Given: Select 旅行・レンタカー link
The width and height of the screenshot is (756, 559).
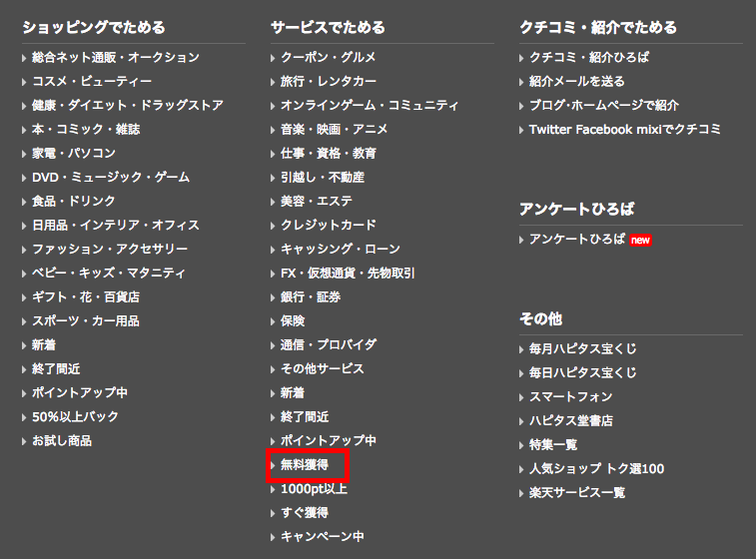Looking at the screenshot, I should click(x=329, y=82).
